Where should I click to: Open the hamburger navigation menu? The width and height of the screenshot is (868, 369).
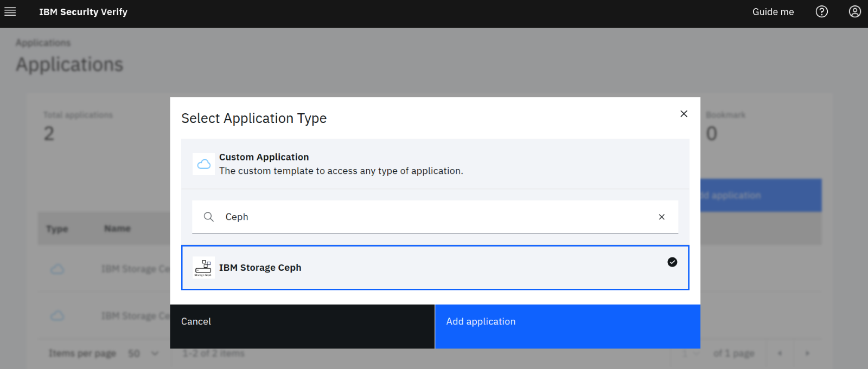(x=10, y=11)
